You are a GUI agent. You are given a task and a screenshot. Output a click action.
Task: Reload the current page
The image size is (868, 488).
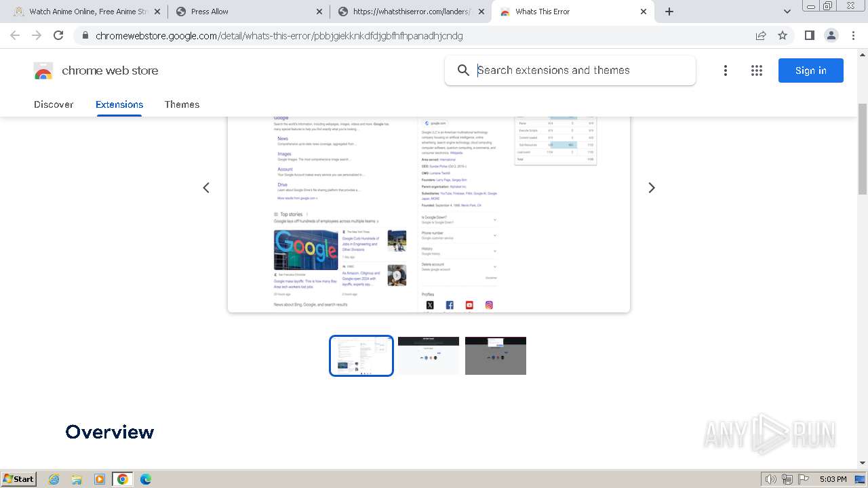58,35
